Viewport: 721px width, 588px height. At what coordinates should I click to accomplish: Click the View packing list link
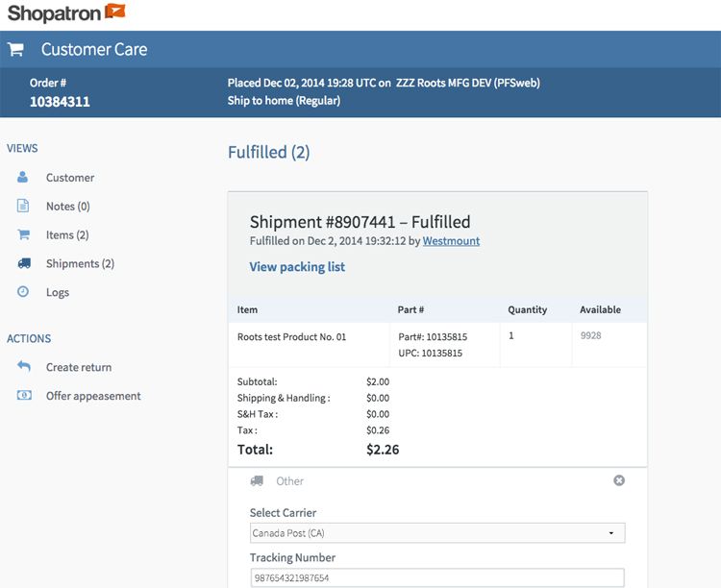(x=297, y=267)
